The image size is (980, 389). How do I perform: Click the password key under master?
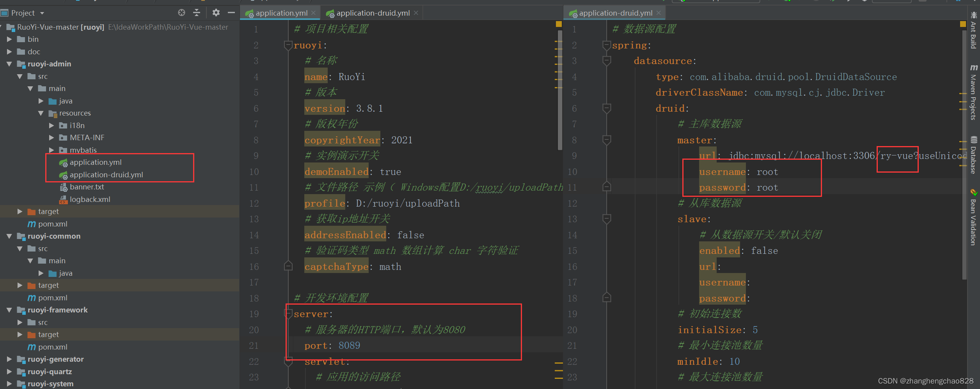coord(722,187)
